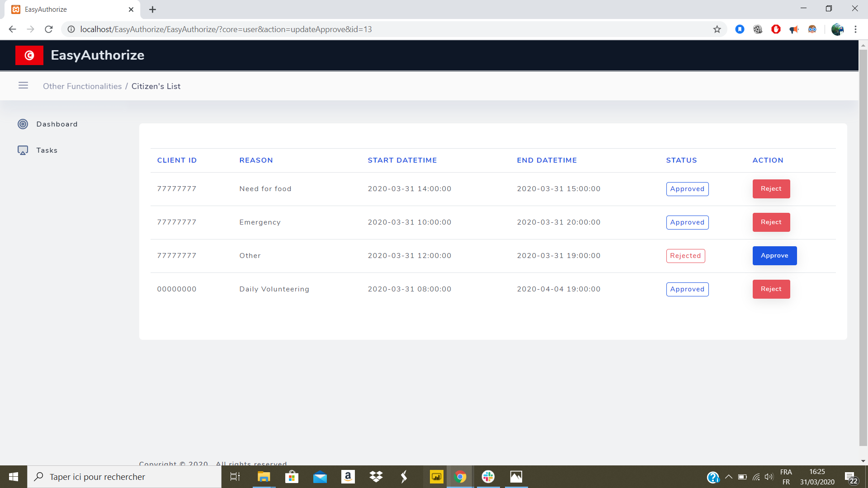This screenshot has width=868, height=488.
Task: Open Slack from the Windows taskbar
Action: [x=488, y=477]
